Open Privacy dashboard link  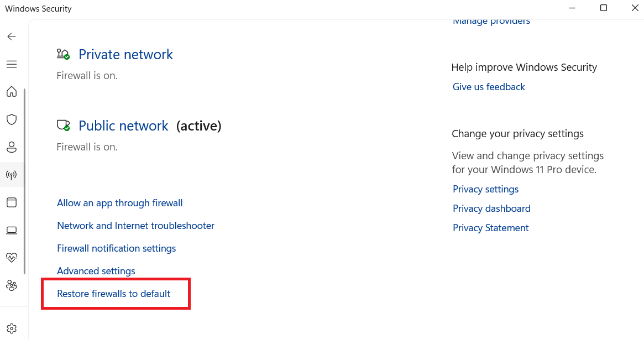tap(491, 208)
